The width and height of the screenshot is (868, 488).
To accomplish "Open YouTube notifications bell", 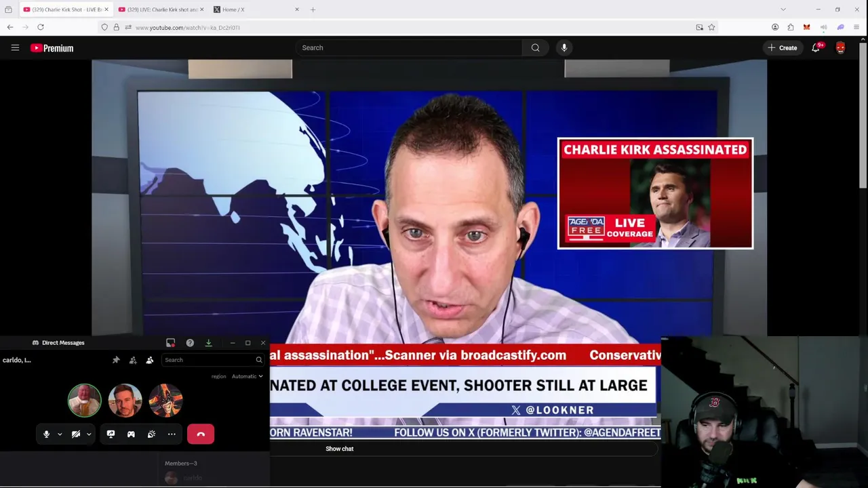I will click(816, 47).
